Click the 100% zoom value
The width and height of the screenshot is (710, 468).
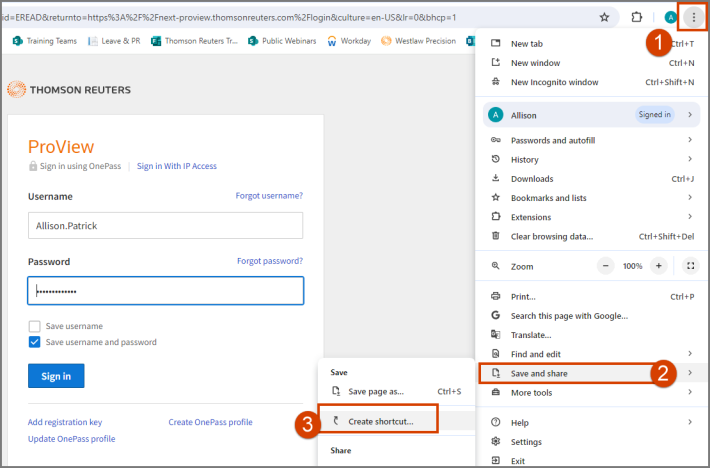point(632,266)
